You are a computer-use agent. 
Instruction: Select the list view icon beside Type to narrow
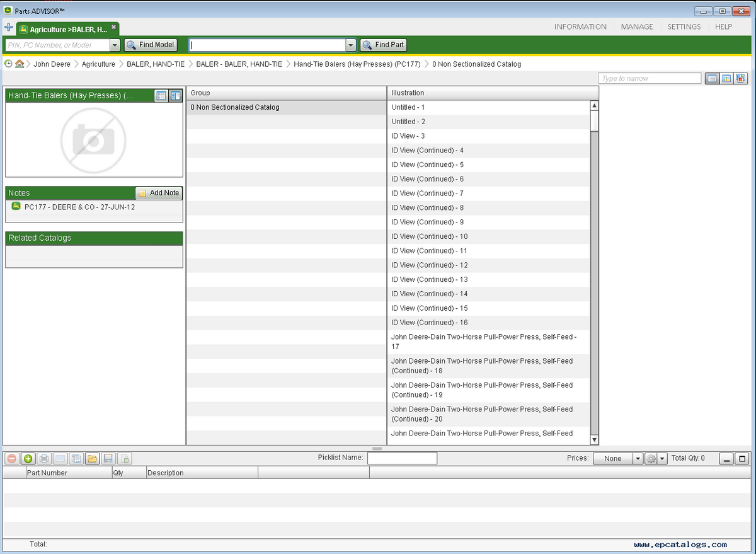(712, 78)
